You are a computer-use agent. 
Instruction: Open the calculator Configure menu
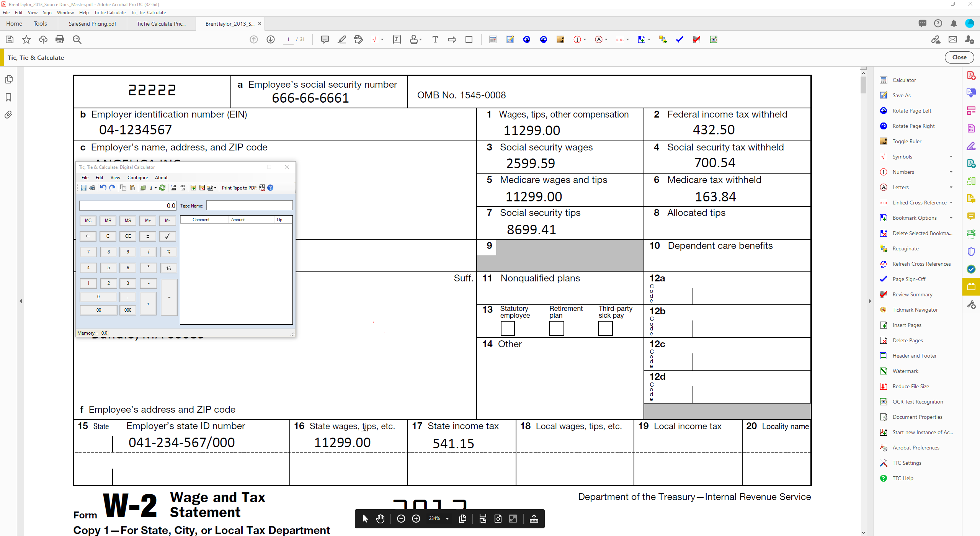(137, 178)
